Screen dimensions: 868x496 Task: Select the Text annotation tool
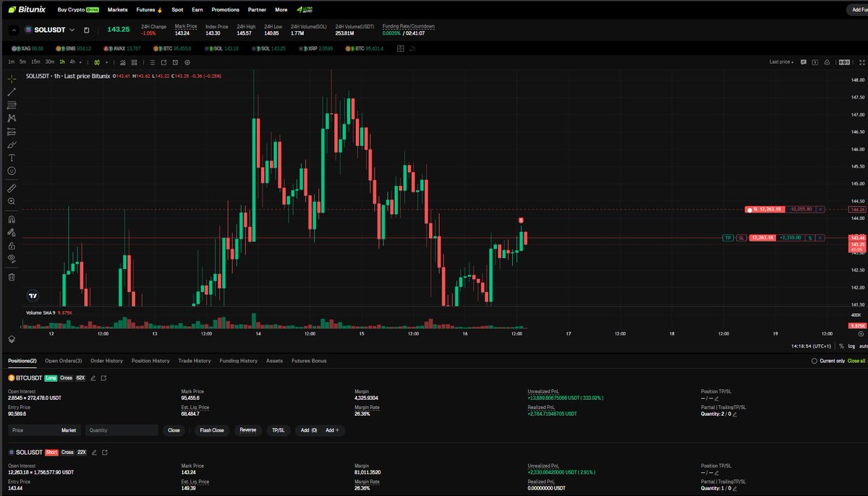(x=12, y=158)
